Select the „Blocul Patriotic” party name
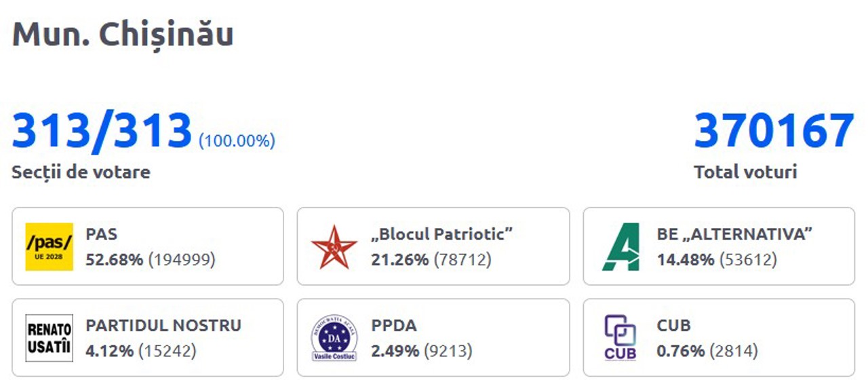 pos(441,234)
